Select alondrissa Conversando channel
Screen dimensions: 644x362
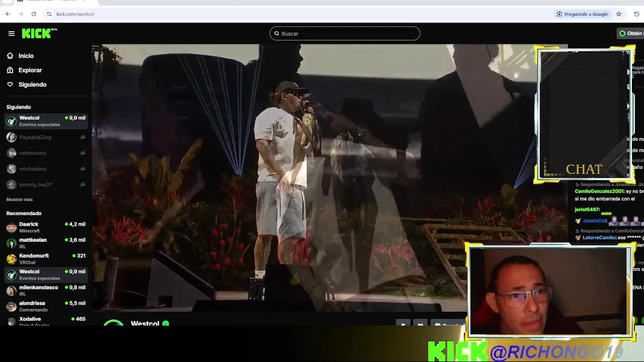[45, 307]
